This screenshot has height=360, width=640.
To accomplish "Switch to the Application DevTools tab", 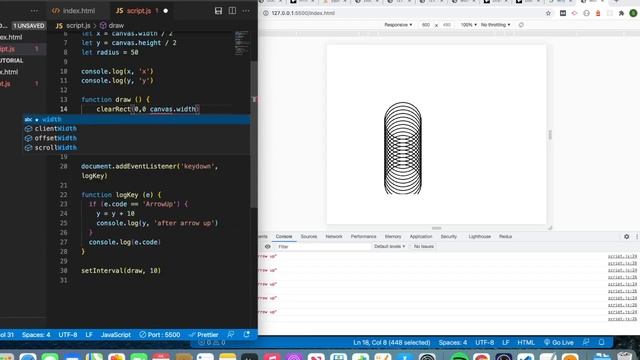I will (421, 236).
